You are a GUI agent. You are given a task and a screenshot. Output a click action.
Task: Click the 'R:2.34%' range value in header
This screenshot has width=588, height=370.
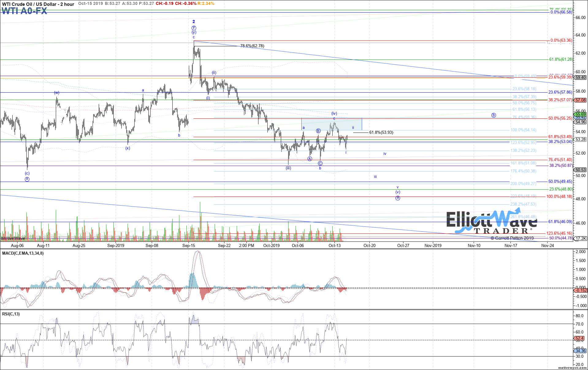pyautogui.click(x=206, y=3)
